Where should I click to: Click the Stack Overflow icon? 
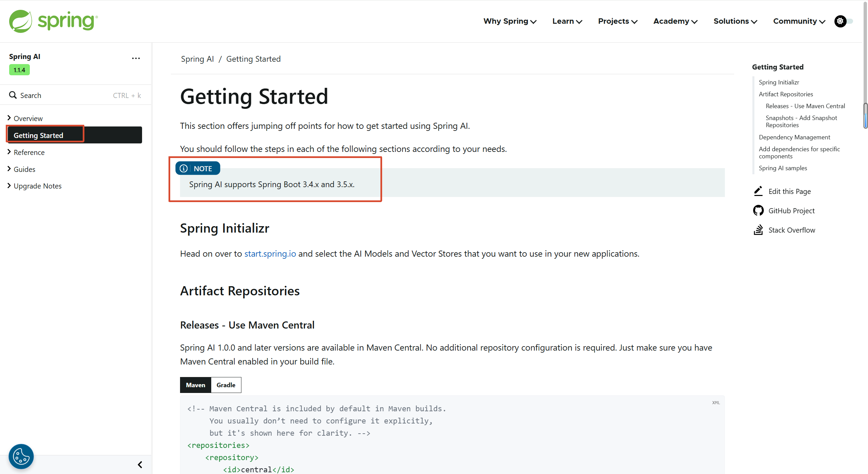pos(758,230)
